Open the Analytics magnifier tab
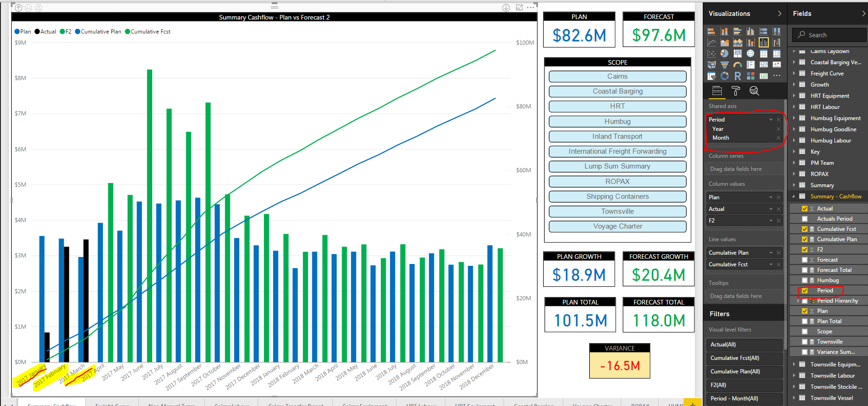The height and width of the screenshot is (406, 868). point(754,91)
